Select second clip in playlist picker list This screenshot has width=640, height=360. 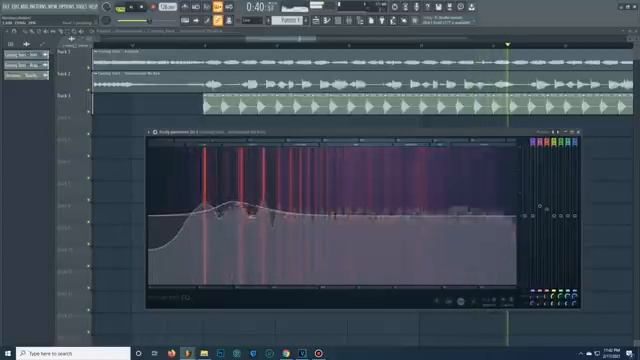(27, 65)
